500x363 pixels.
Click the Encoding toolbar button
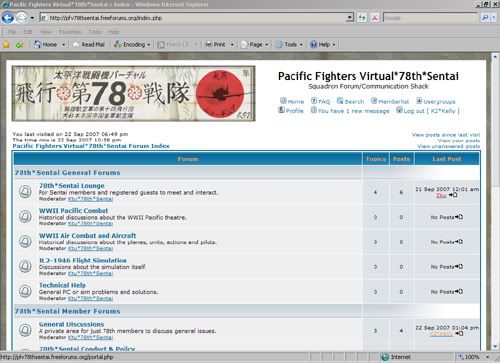130,44
